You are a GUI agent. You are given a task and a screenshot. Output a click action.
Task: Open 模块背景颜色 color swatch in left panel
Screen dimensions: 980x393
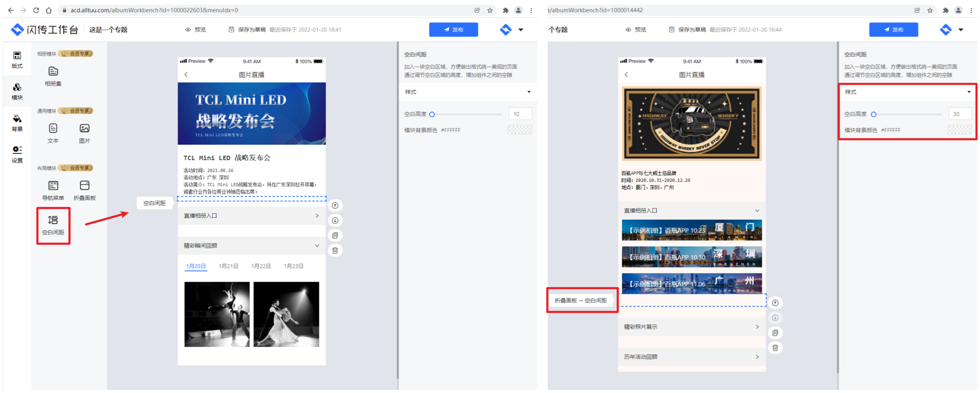(x=520, y=130)
